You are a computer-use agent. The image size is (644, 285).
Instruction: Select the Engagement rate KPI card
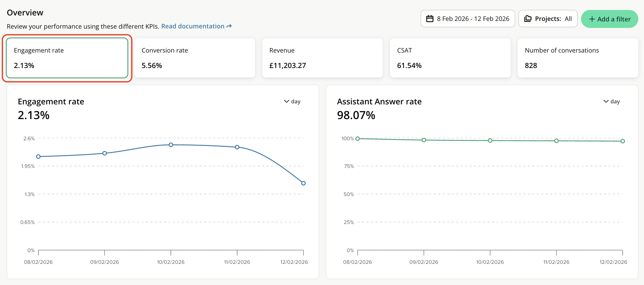tap(67, 58)
